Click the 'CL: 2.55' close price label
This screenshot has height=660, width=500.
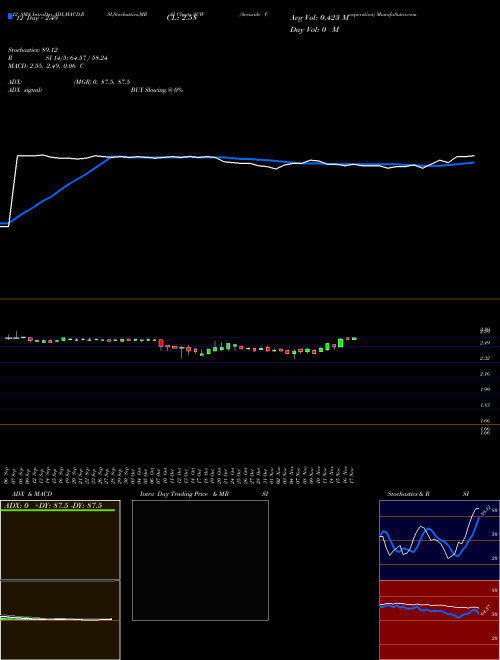click(182, 18)
